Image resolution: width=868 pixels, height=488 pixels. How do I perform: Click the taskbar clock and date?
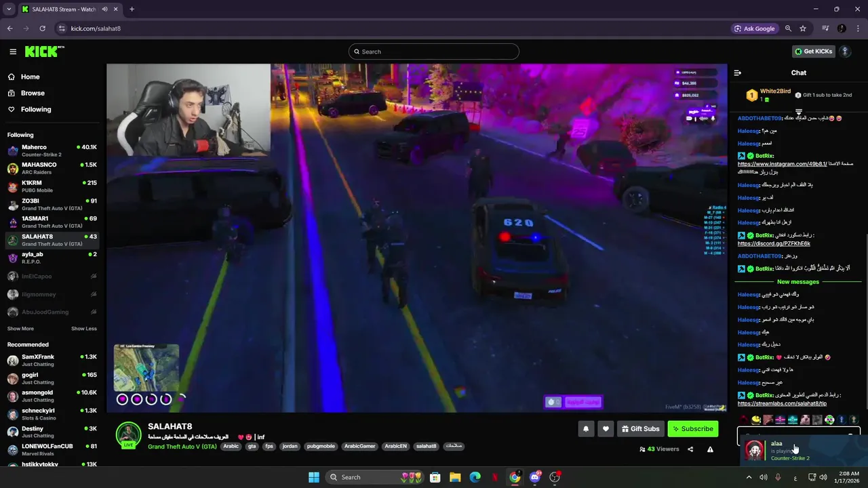[848, 477]
